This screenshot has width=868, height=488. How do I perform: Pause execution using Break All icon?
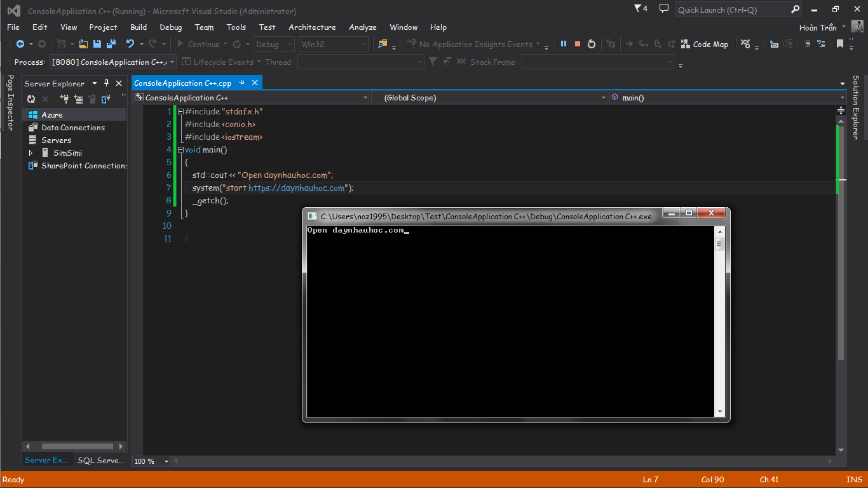[563, 44]
